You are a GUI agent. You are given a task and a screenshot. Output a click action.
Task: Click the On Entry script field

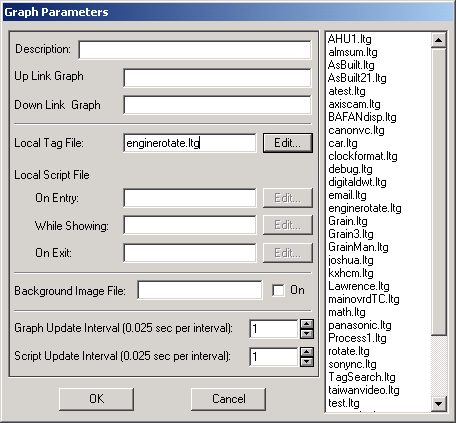190,198
